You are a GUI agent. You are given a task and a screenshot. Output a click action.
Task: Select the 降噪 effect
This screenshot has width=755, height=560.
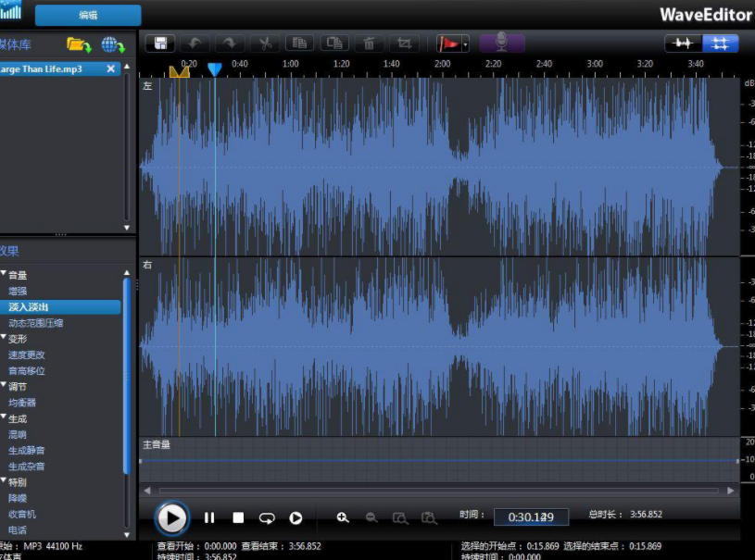click(x=18, y=498)
